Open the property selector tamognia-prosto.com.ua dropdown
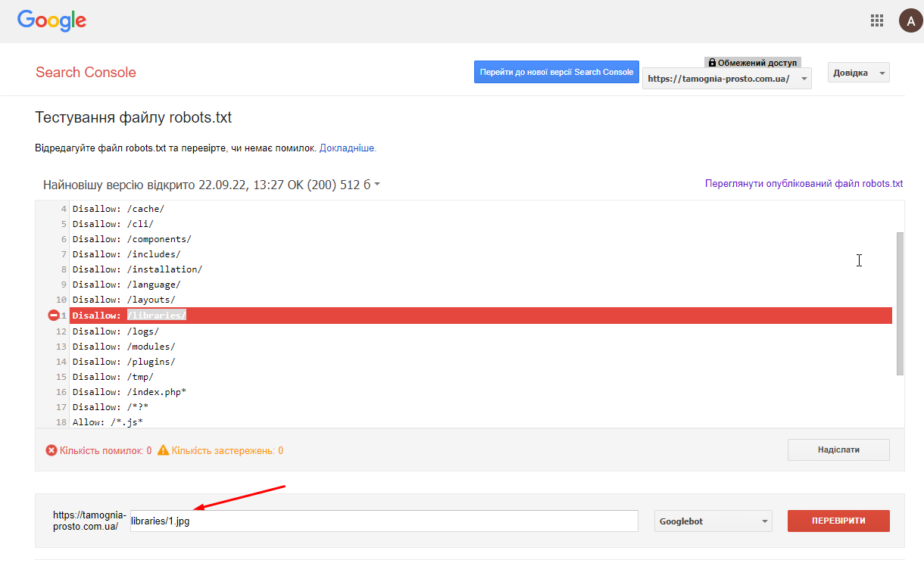The height and width of the screenshot is (563, 924). pos(727,79)
